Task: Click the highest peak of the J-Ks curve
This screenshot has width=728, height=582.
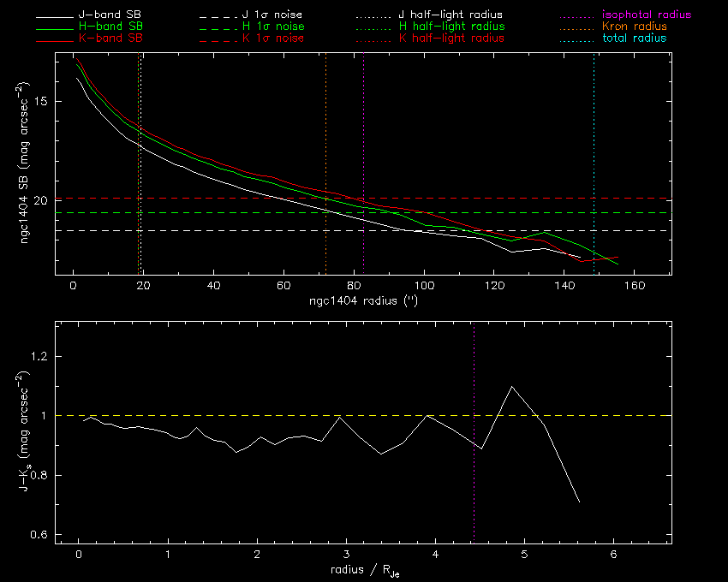Action: click(512, 387)
